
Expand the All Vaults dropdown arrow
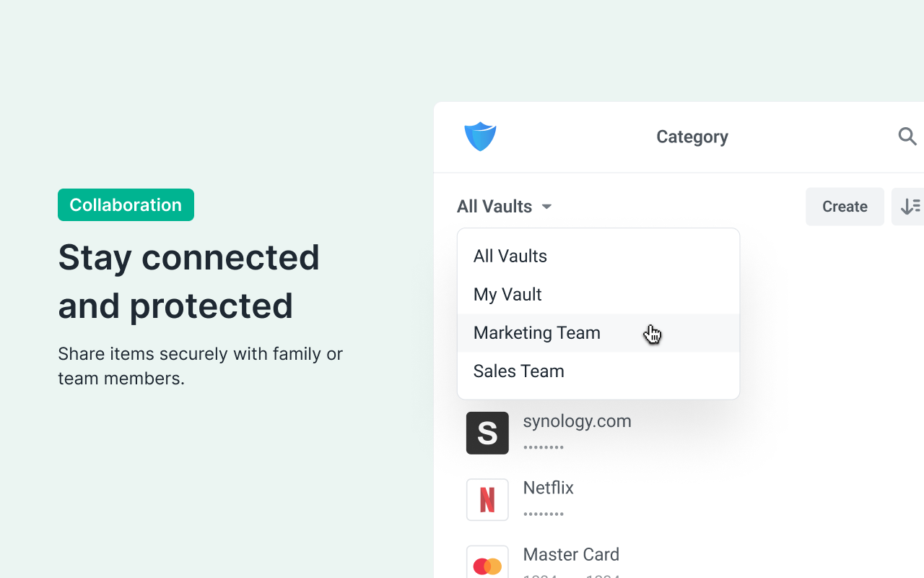[x=547, y=207]
